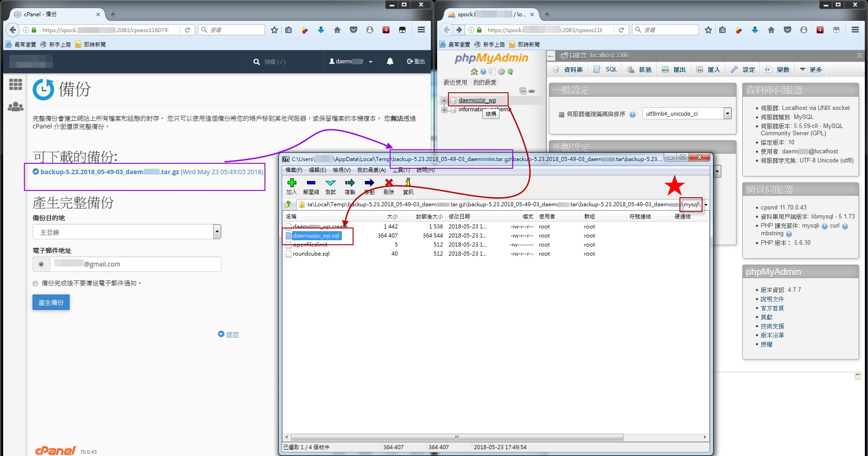The image size is (868, 456).
Task: Switch to the 狀態 (Status) tab in phpMyAdmin
Action: [639, 70]
